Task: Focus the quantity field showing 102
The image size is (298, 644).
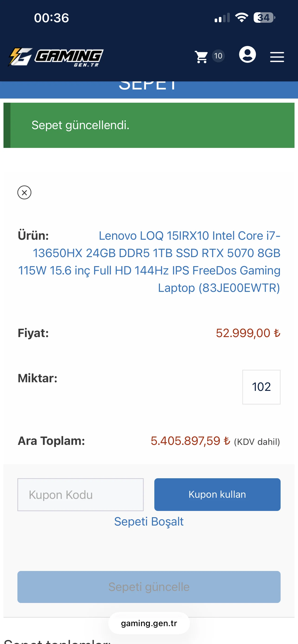Action: (x=261, y=387)
